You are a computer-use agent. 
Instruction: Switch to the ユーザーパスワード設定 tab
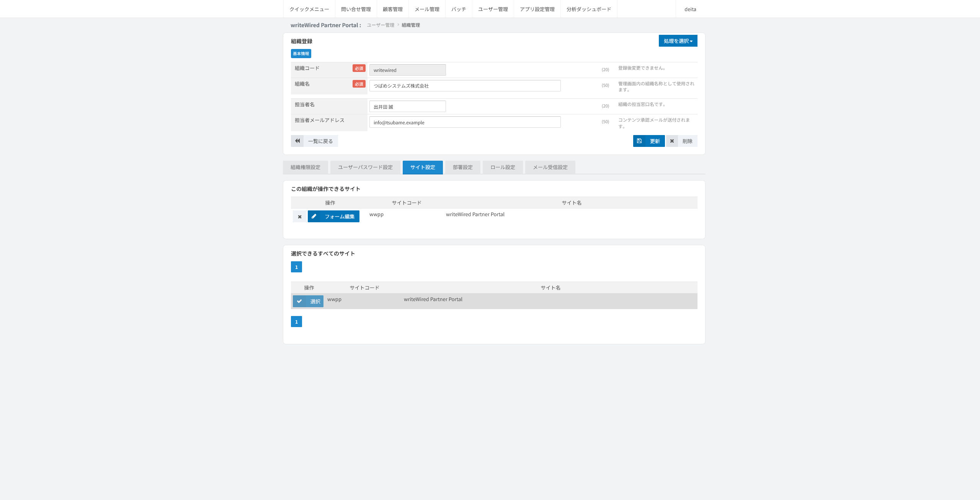[x=365, y=167]
